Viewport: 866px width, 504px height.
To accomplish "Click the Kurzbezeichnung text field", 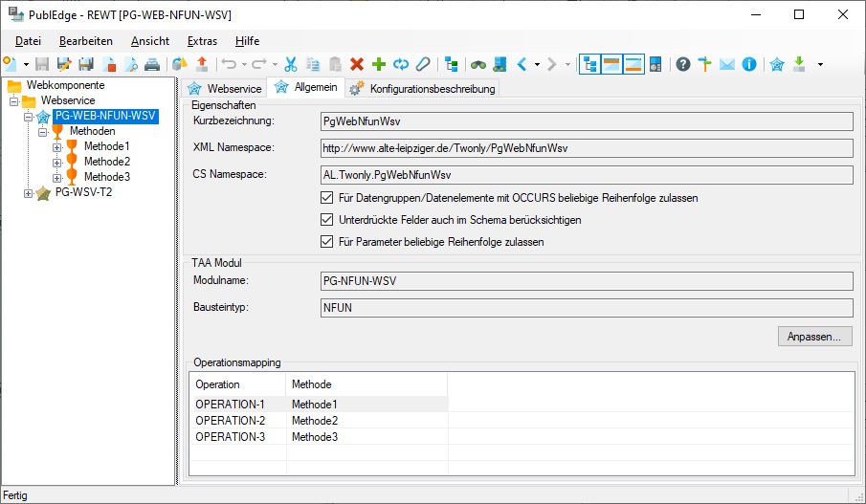I will tap(586, 121).
